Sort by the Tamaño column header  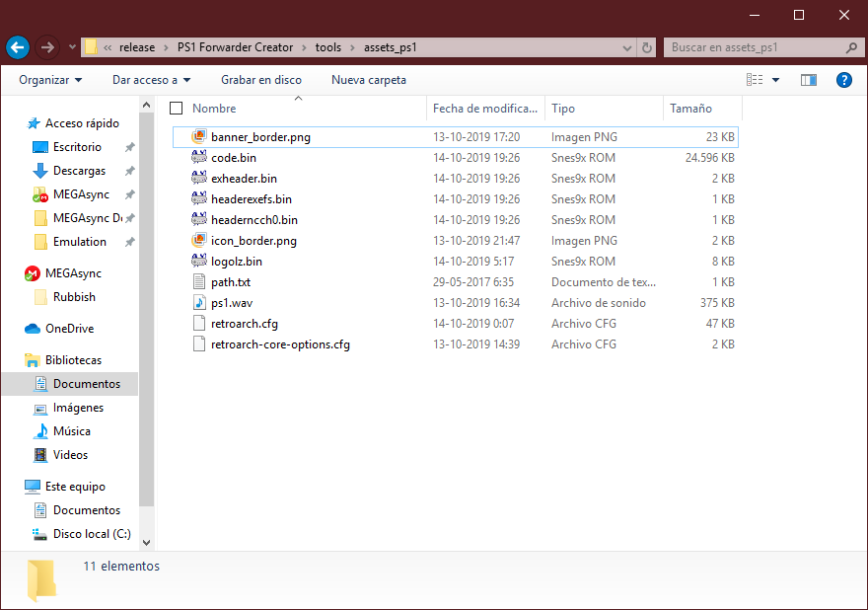[x=690, y=109]
